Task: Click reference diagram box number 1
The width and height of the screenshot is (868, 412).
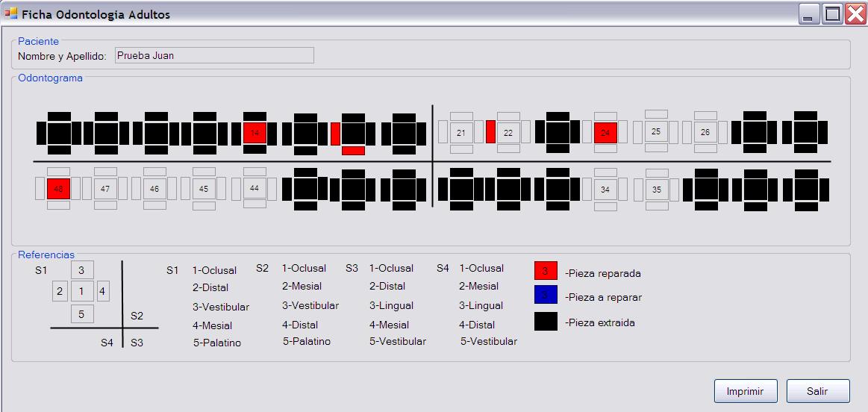Action: pos(81,291)
